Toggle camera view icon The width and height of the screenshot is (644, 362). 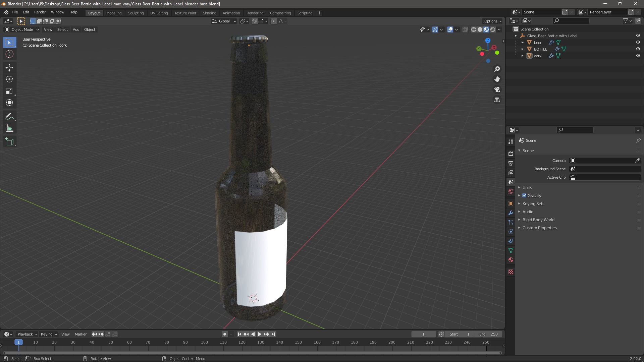click(497, 89)
